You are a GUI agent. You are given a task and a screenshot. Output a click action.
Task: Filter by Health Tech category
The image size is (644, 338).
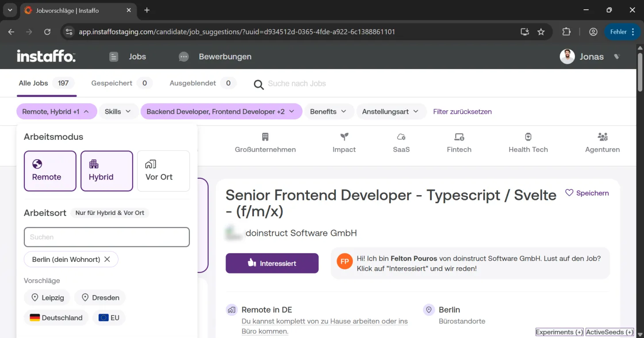click(x=528, y=142)
